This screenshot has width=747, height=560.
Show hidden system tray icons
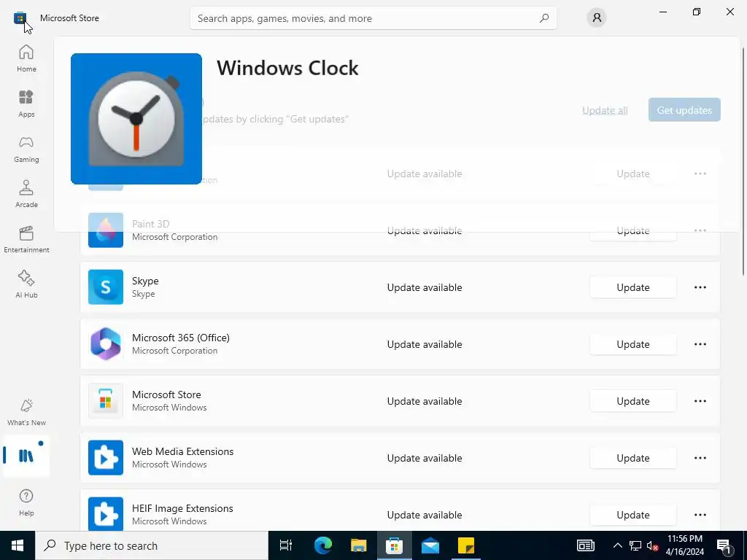point(617,545)
